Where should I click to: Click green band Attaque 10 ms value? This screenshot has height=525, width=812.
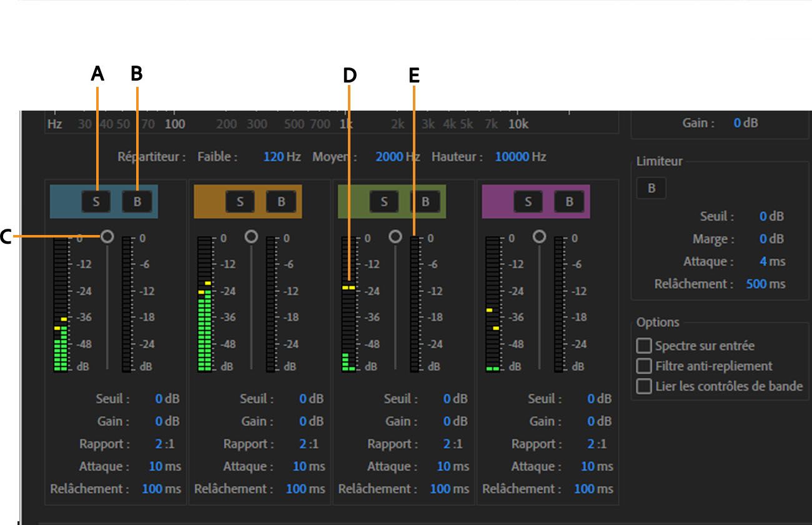[x=453, y=466]
